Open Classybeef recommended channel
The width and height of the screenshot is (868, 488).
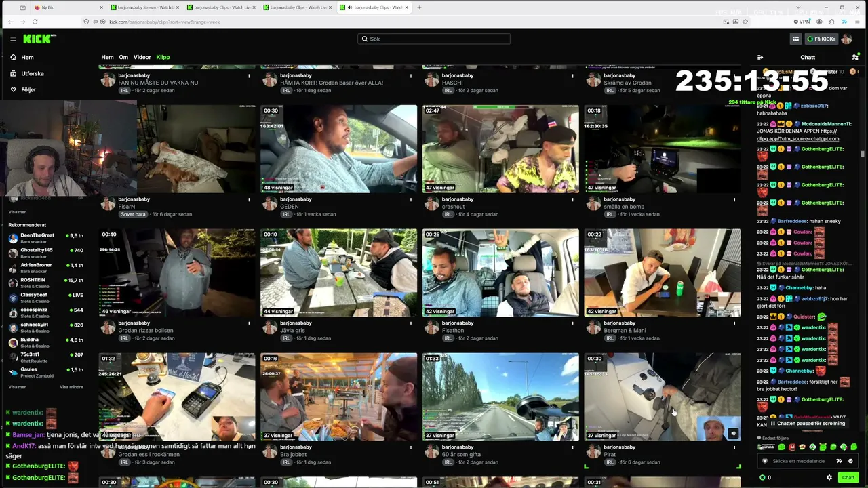tap(45, 298)
